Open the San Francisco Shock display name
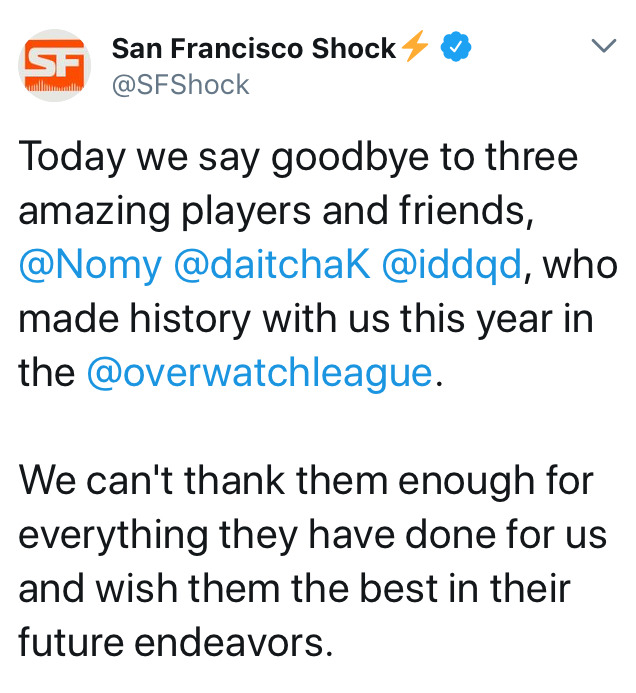636x693 pixels. (x=253, y=47)
